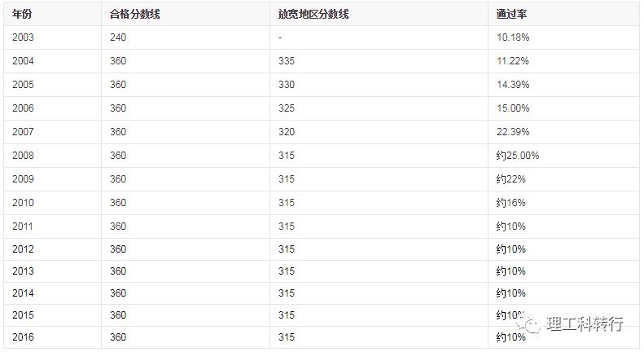Select the 15.00% pass rate cell
Viewport: 644px width, 352px height.
[x=513, y=108]
